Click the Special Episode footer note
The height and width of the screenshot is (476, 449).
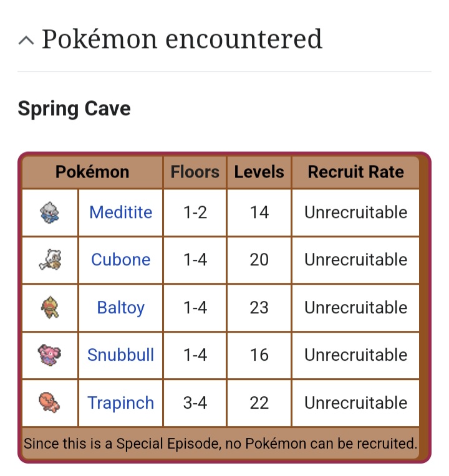[x=220, y=444]
